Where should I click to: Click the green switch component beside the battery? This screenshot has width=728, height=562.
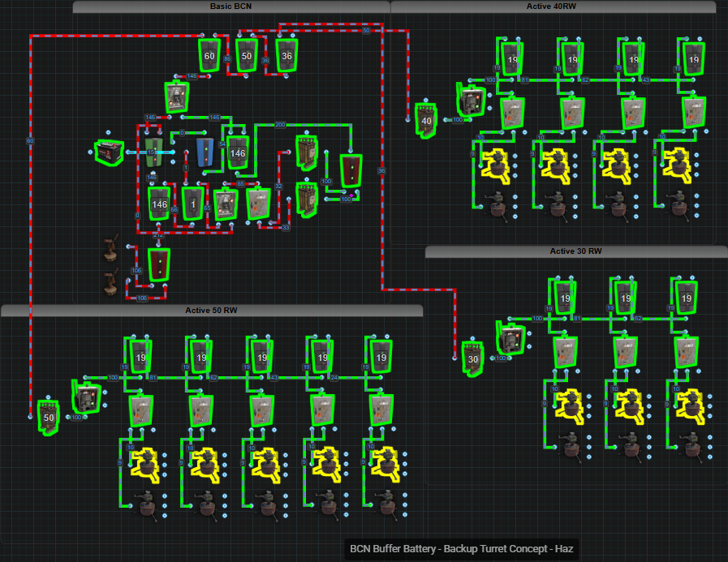pyautogui.click(x=154, y=152)
